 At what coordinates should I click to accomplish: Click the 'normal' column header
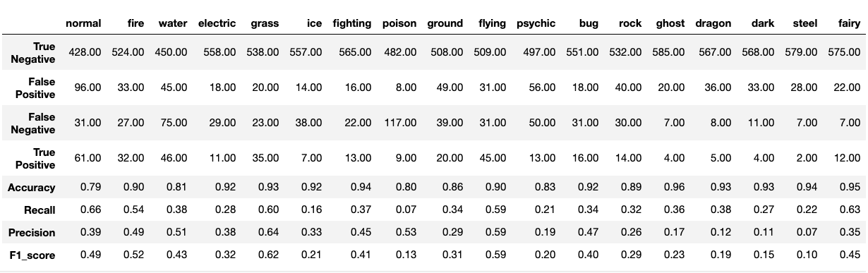tap(83, 23)
